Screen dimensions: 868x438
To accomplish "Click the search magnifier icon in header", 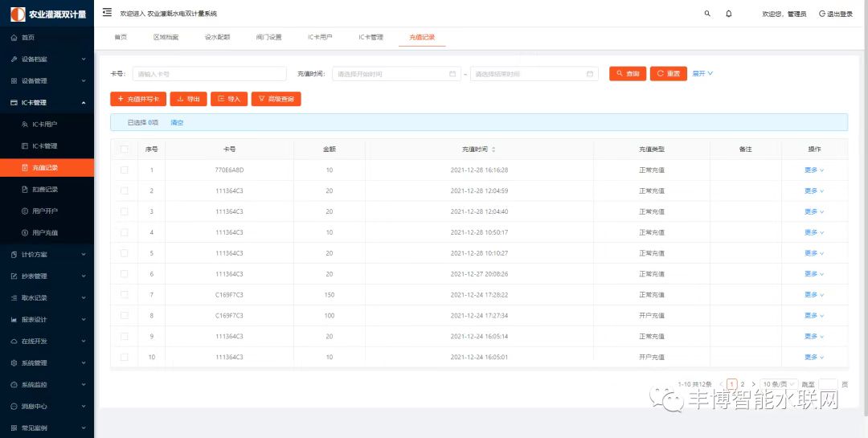I will click(x=707, y=14).
